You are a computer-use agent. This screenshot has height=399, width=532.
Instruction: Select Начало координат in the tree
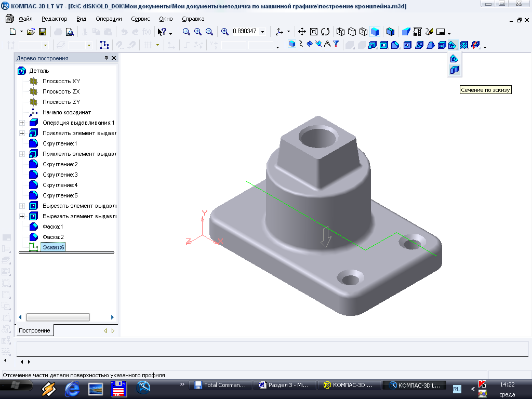pos(67,112)
